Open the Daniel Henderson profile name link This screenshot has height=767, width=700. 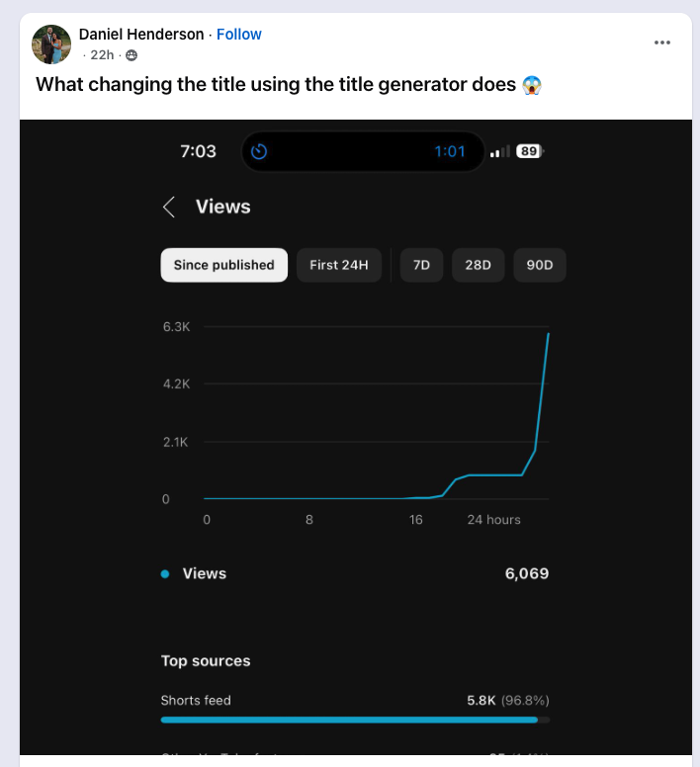[x=141, y=35]
